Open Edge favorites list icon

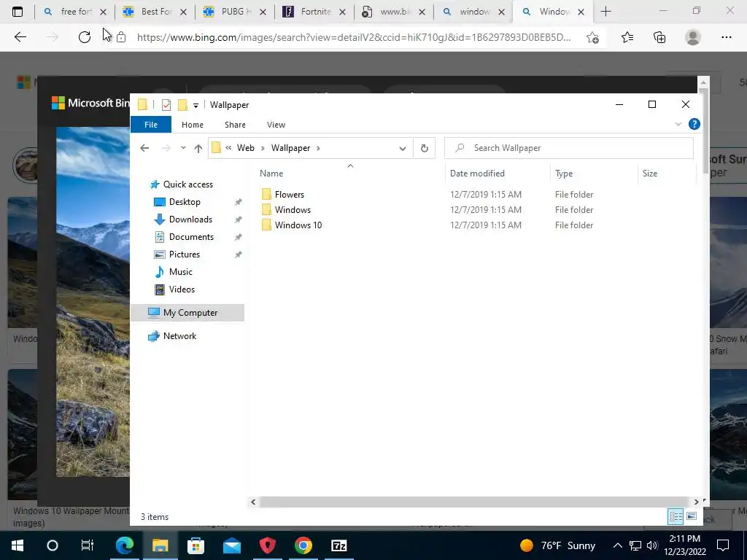627,37
